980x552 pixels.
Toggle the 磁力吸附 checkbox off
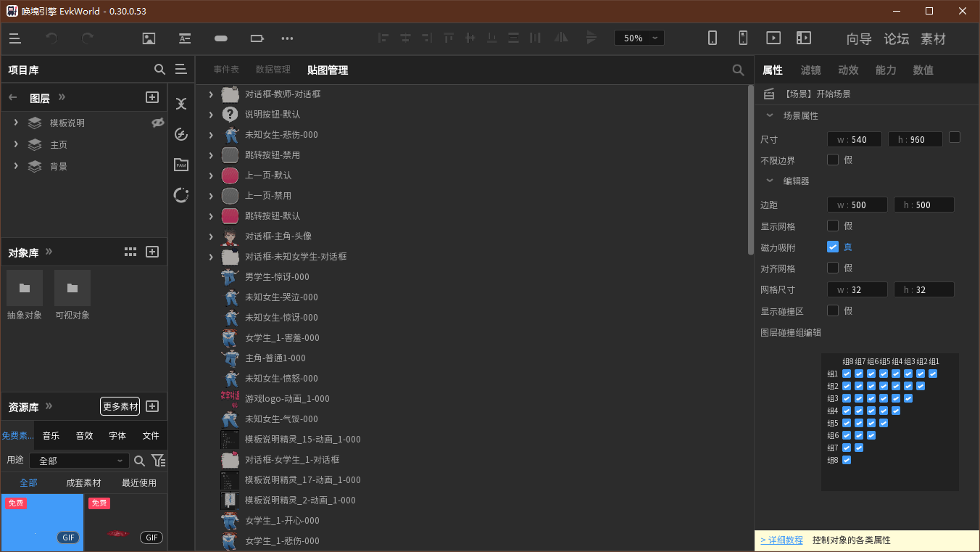(x=833, y=247)
